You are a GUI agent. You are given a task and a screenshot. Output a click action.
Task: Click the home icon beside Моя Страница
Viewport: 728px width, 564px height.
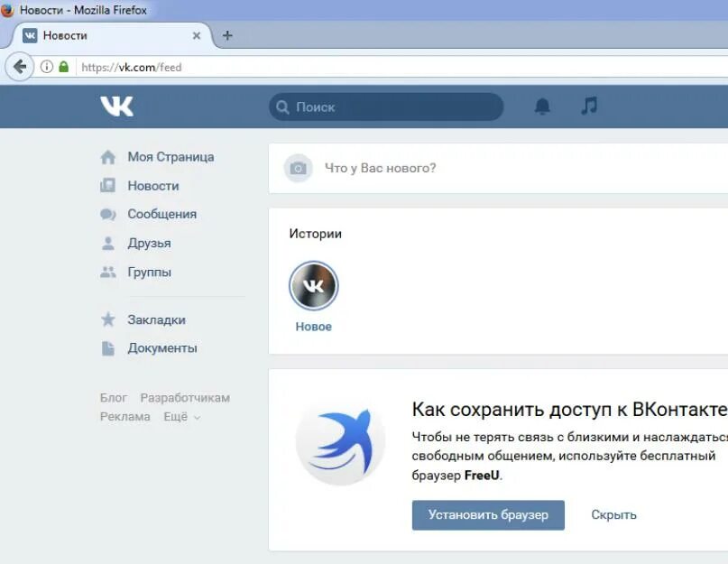pyautogui.click(x=107, y=157)
